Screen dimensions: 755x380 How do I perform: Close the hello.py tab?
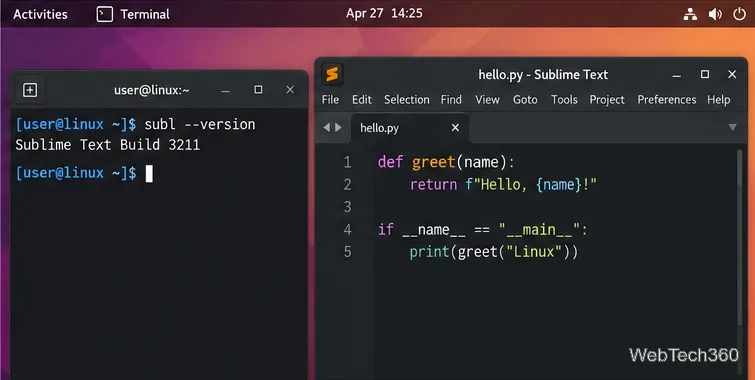point(455,128)
